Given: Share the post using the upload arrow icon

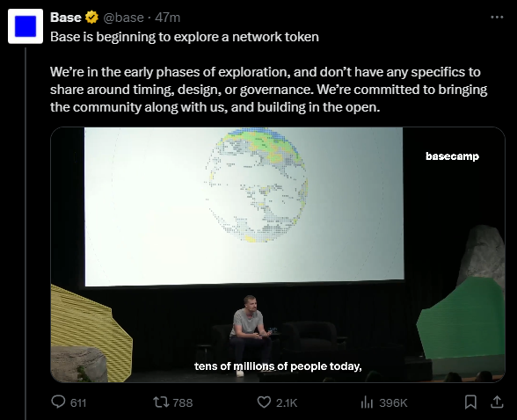Looking at the screenshot, I should 497,402.
